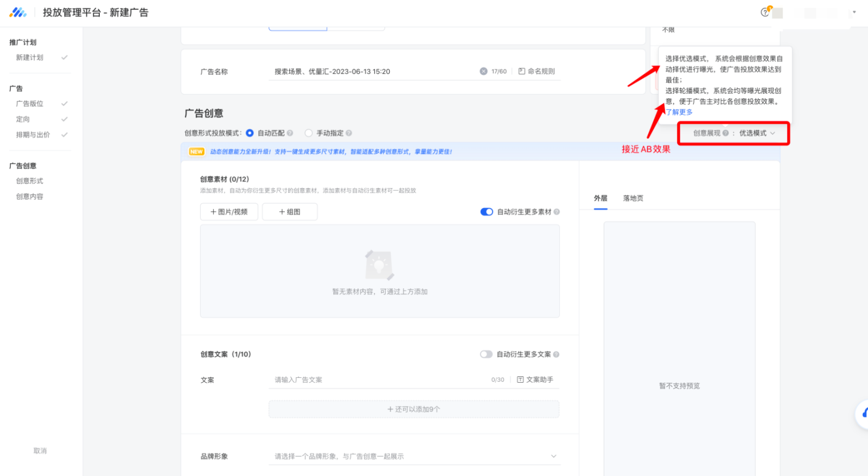
Task: Click the 请输入广告文案 text field
Action: click(380, 380)
